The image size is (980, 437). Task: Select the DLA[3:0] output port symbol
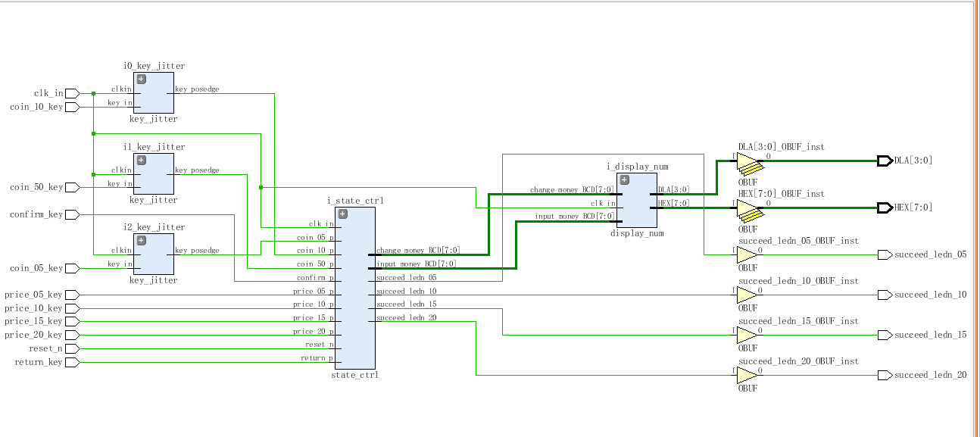(885, 161)
